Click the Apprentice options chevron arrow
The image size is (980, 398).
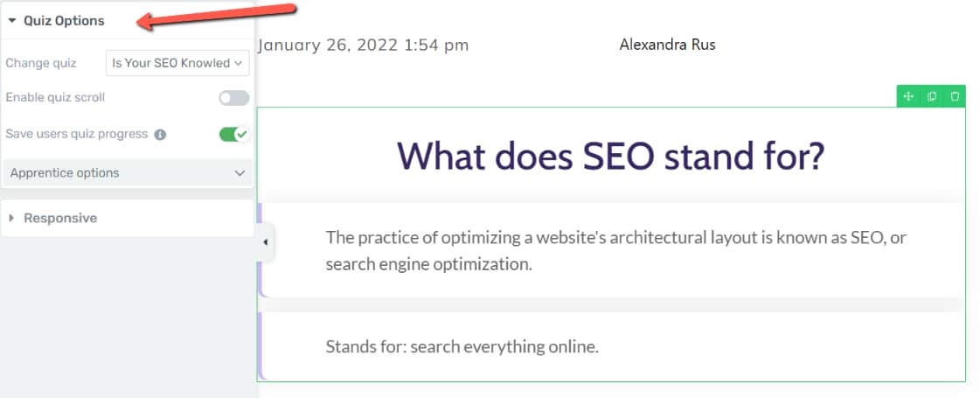tap(240, 173)
